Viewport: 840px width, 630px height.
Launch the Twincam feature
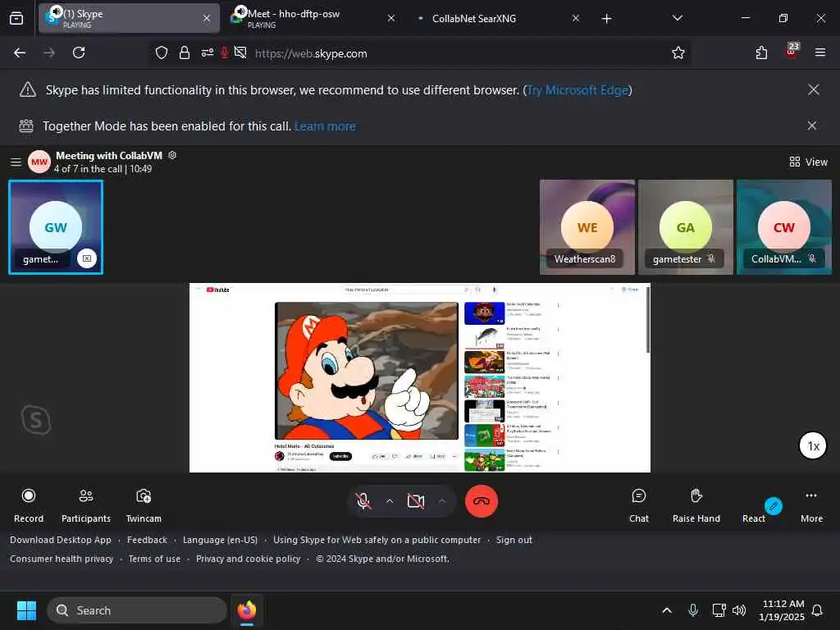(x=144, y=505)
